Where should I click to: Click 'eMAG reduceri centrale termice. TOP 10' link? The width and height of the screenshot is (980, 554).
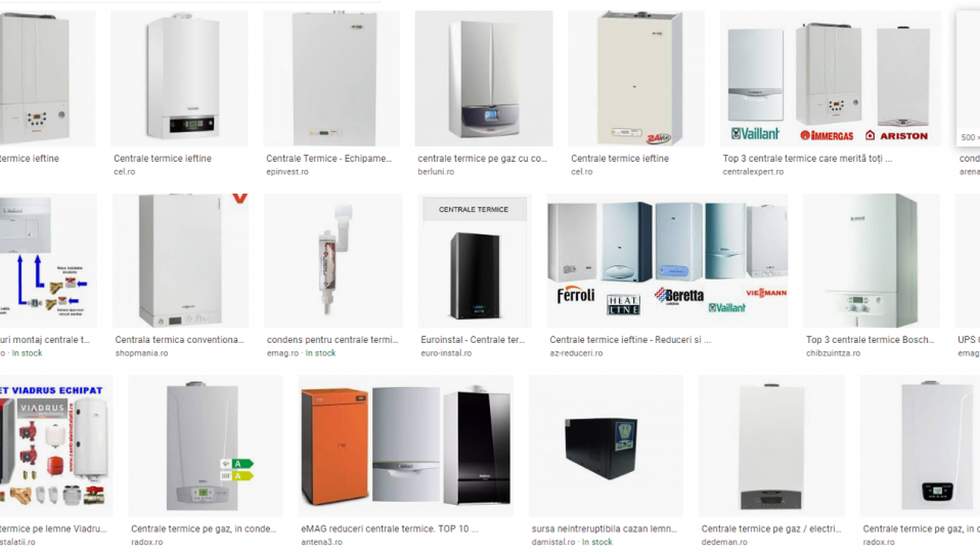[385, 529]
